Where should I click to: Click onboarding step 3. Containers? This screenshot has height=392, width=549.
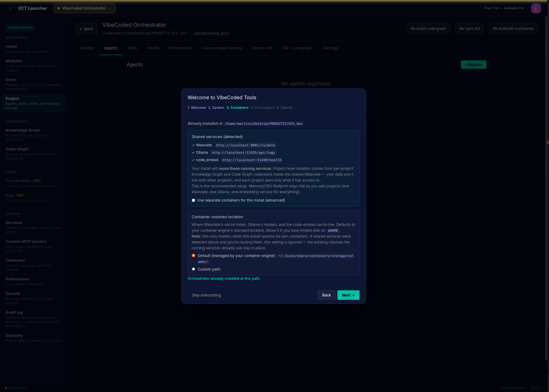pyautogui.click(x=238, y=108)
